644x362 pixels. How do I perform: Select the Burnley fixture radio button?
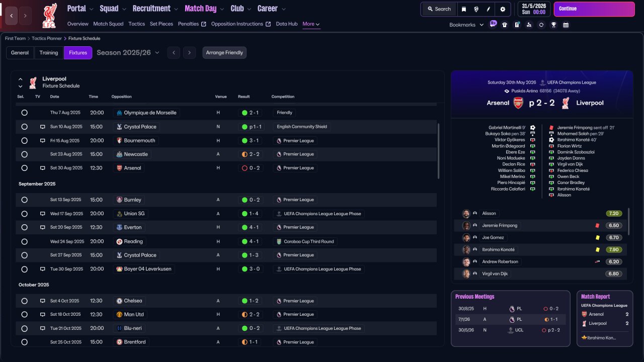pyautogui.click(x=24, y=200)
